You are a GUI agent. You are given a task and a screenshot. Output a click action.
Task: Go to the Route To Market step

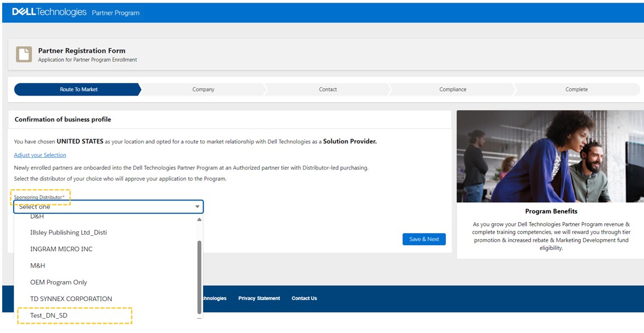78,90
